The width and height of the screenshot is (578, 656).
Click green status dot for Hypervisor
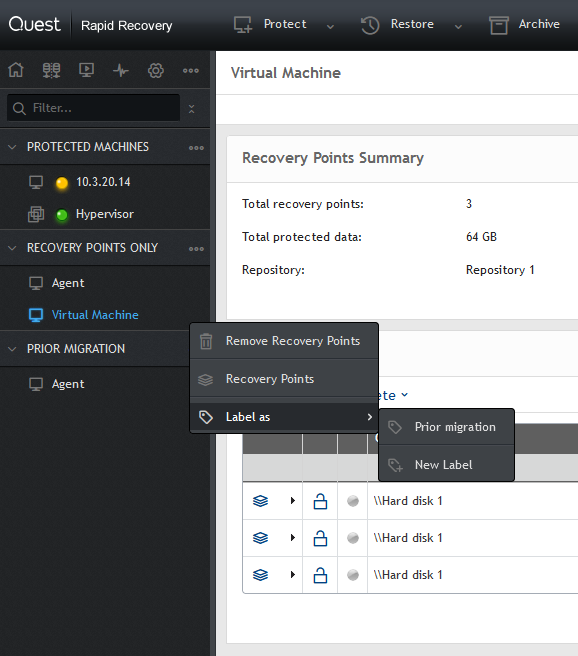click(62, 215)
